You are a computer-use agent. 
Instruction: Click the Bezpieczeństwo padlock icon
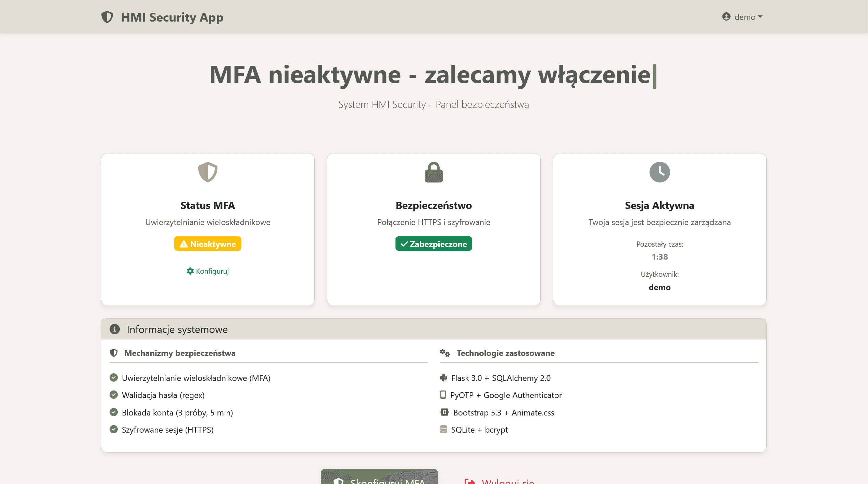434,172
